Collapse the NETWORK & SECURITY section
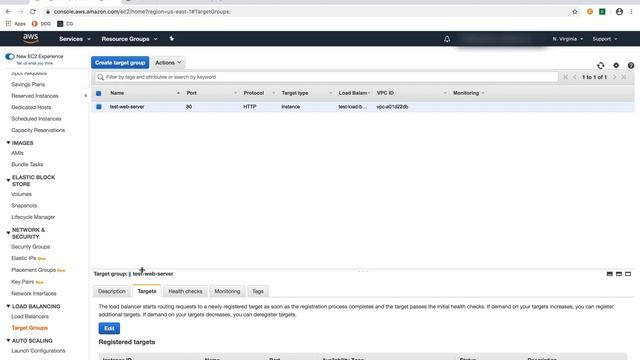The width and height of the screenshot is (640, 360). [8, 233]
